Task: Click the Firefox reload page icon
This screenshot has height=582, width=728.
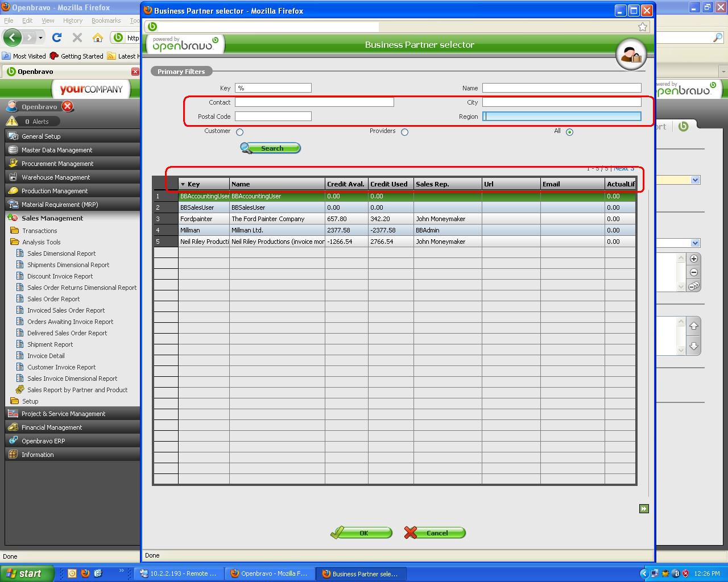Action: click(x=57, y=38)
